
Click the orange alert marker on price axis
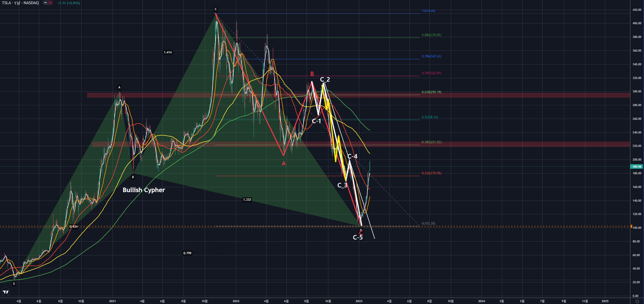pos(631,226)
